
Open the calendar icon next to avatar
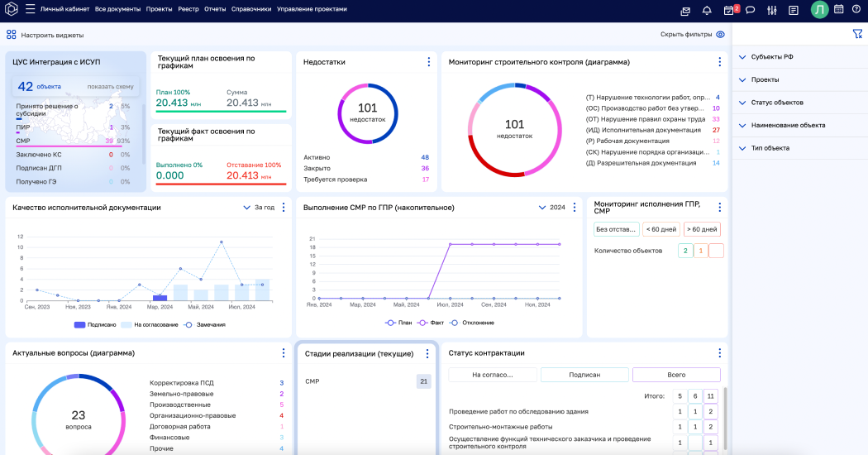coord(839,9)
